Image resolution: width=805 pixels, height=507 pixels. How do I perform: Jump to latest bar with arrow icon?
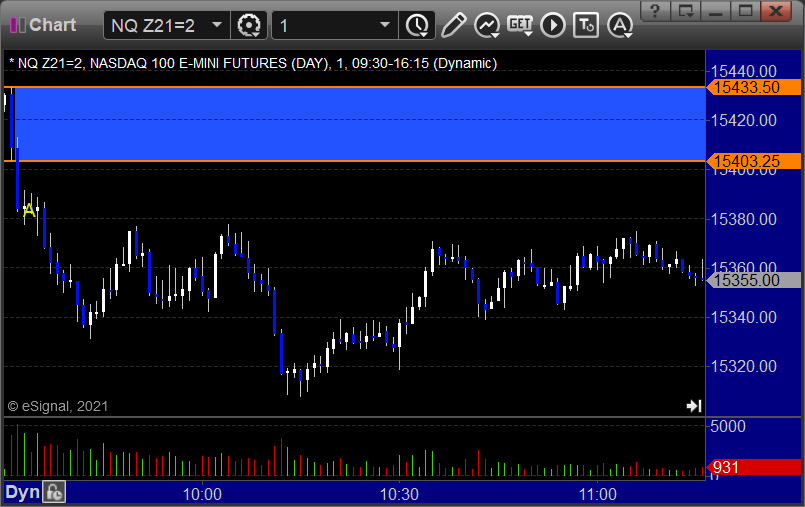point(694,406)
